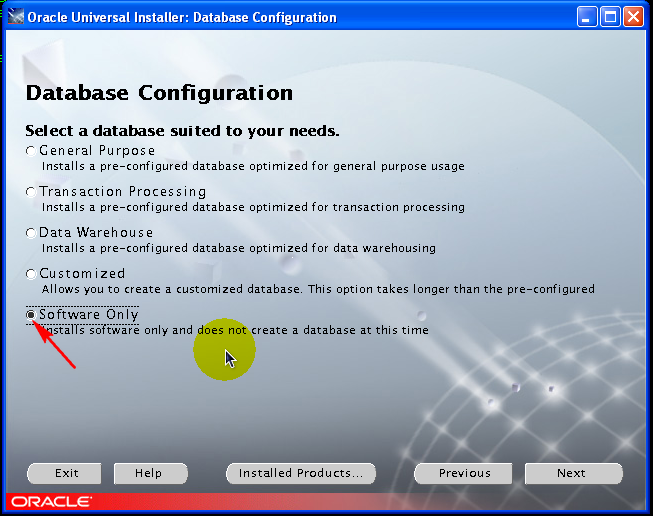The height and width of the screenshot is (516, 653).
Task: Select the Software Only radio button
Action: [31, 315]
